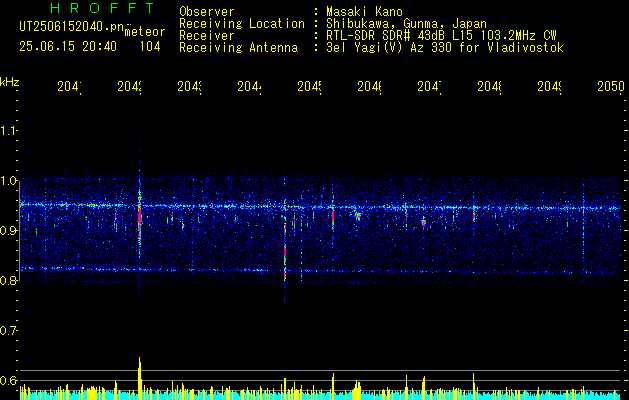Click the 1.1 kHz frequency axis label
The height and width of the screenshot is (400, 629).
tap(9, 130)
